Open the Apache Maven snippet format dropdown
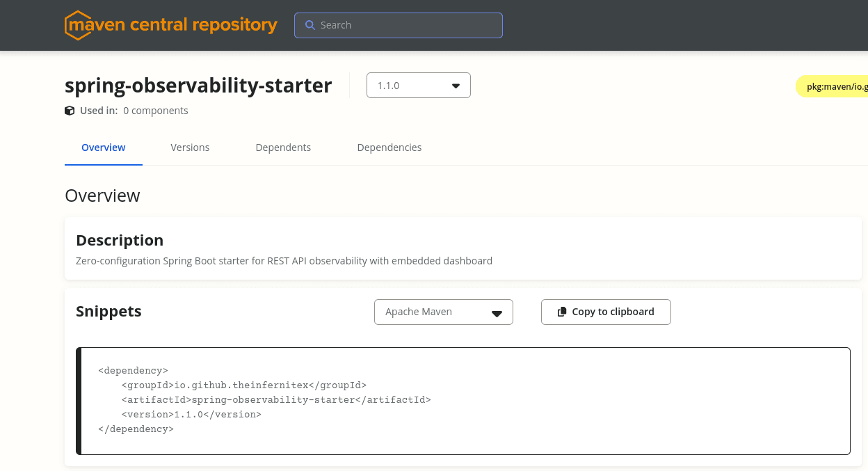868x471 pixels. [444, 312]
